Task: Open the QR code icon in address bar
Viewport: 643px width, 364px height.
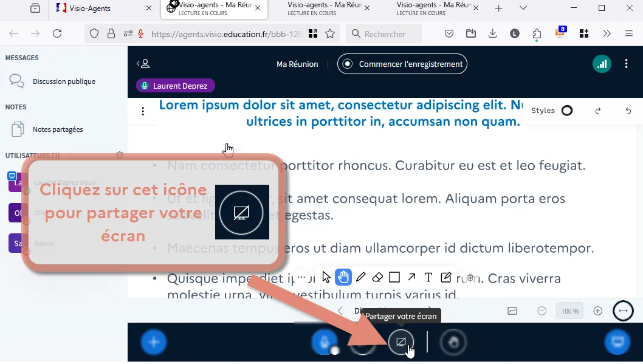Action: point(313,33)
